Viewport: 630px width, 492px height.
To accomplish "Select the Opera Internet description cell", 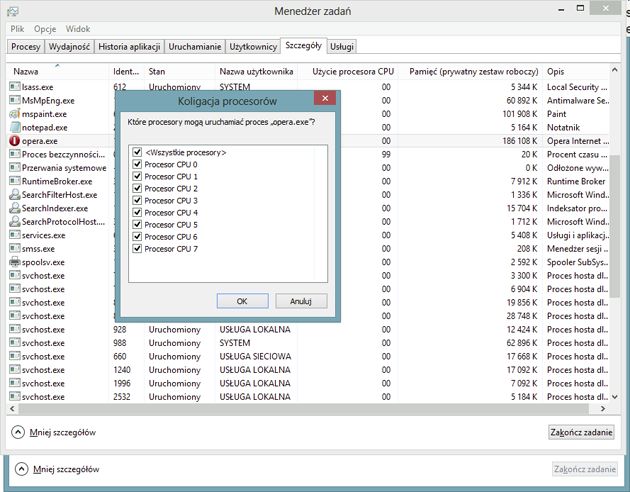I will (x=577, y=141).
